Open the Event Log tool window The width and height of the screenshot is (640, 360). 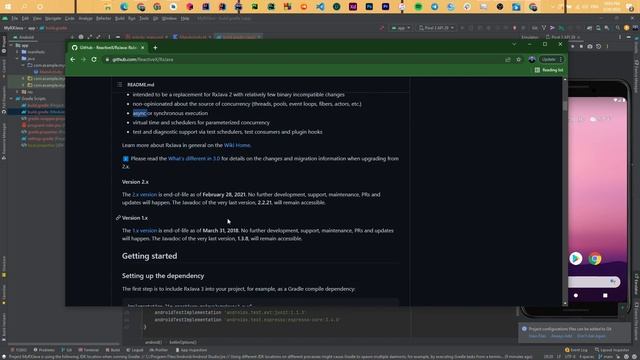coord(576,350)
